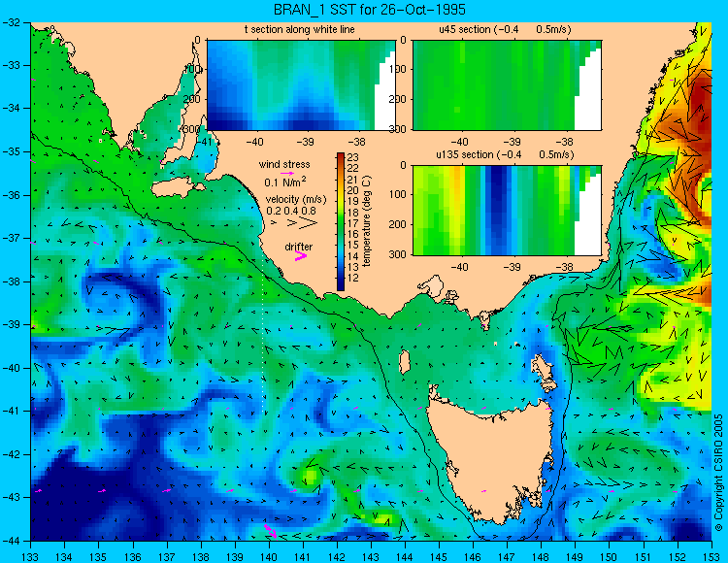Click the magenta wind stress arrow in legend
Viewport: 728px width, 563px height.
[x=287, y=173]
